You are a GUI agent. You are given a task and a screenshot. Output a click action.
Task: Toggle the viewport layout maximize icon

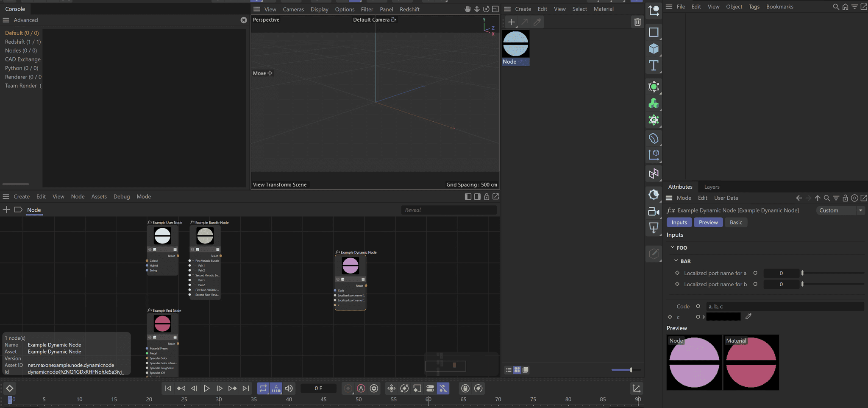click(495, 9)
